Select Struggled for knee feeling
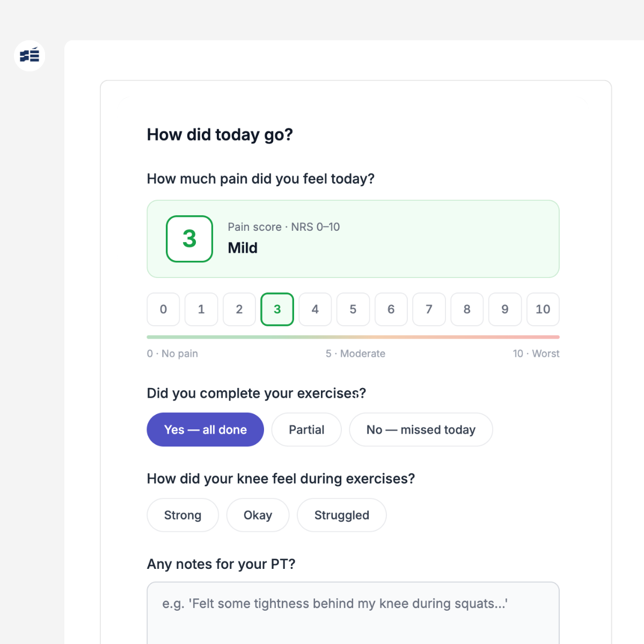Image resolution: width=644 pixels, height=644 pixels. point(342,515)
